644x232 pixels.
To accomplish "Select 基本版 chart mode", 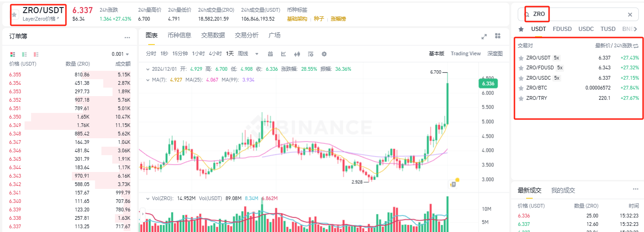I will [436, 54].
